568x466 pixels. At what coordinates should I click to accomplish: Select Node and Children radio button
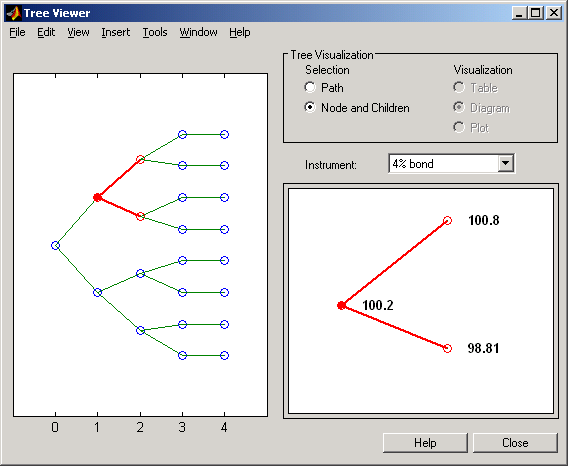point(310,107)
